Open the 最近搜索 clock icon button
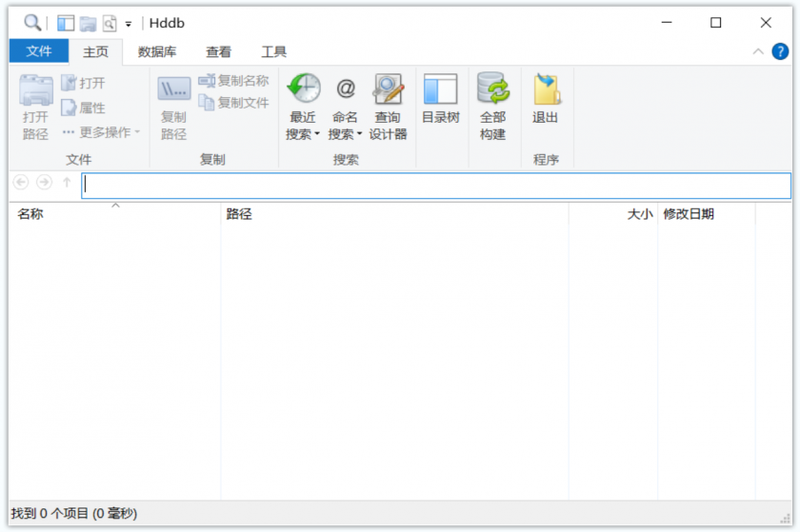This screenshot has height=532, width=800. [304, 89]
